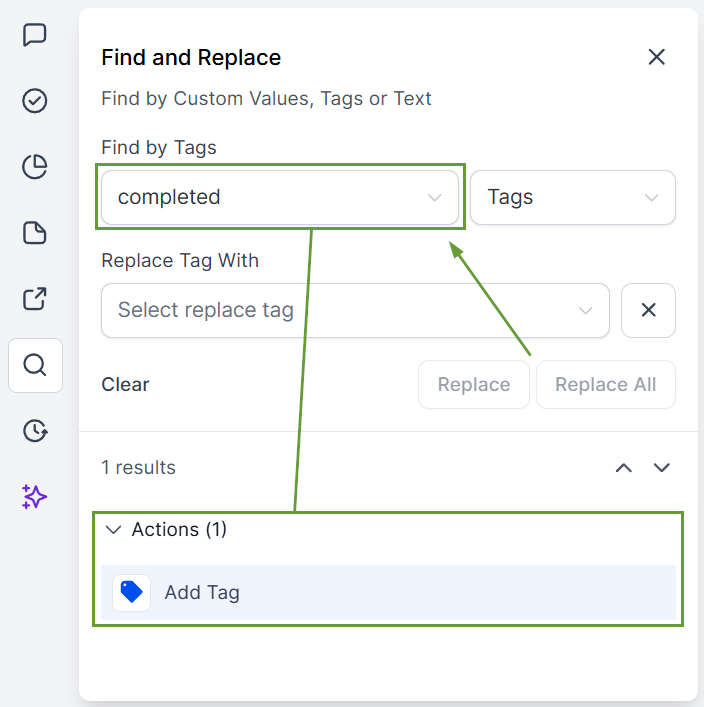Open the 'completed' find tag dropdown
Image resolution: width=704 pixels, height=707 pixels.
(280, 197)
